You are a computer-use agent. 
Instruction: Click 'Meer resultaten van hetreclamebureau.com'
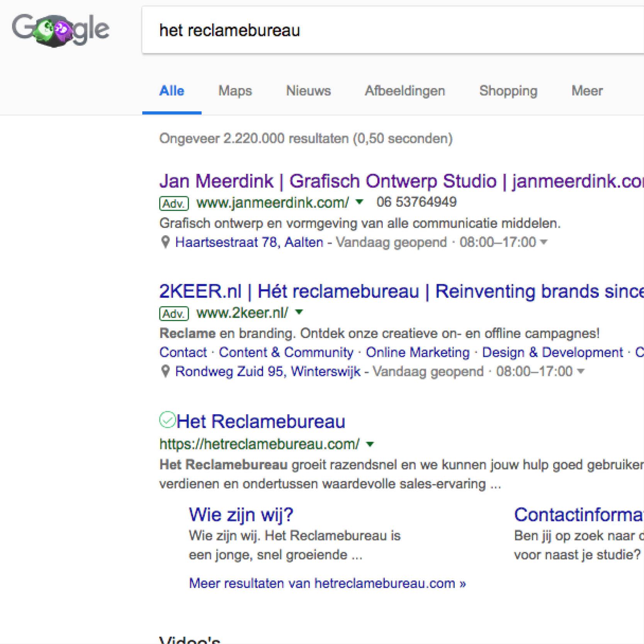pos(327,583)
